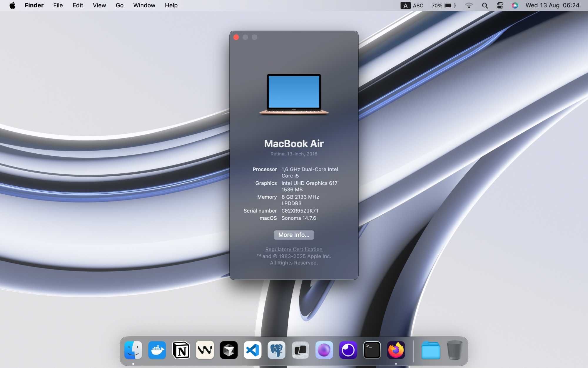588x368 pixels.
Task: Click the MacBook Air title text
Action: [x=294, y=144]
